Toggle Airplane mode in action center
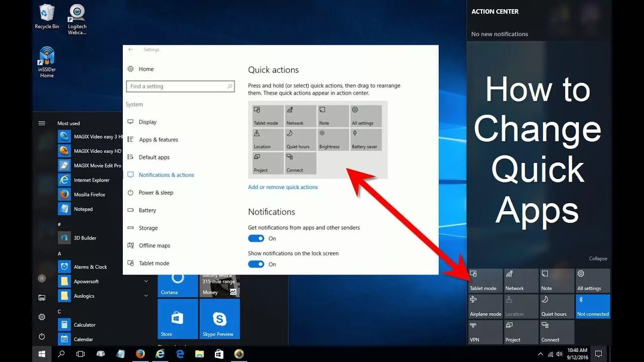This screenshot has width=644, height=362. [x=485, y=306]
